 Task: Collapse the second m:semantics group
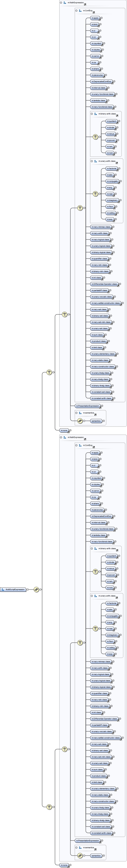pyautogui.click(x=76, y=848)
